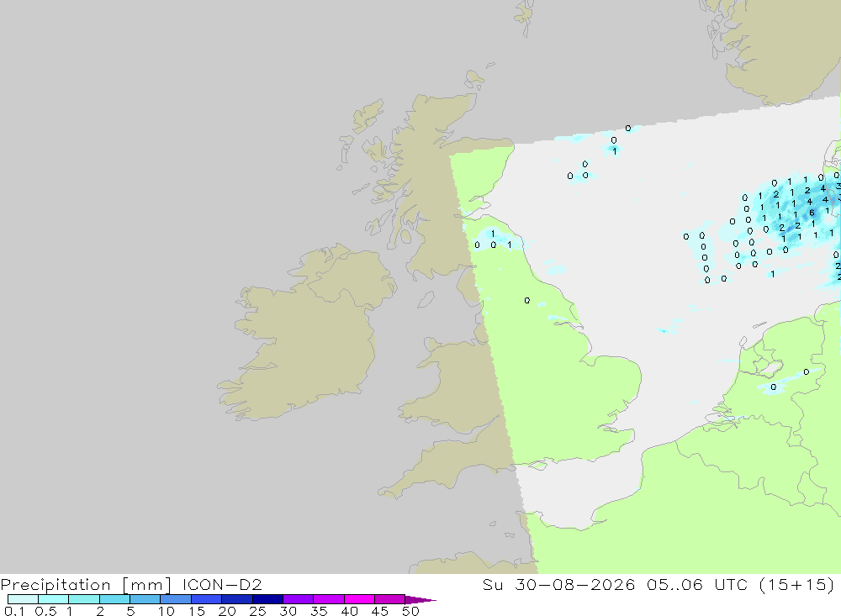
Task: Select the 15 to 20 mm blue swatch
Action: [x=207, y=599]
